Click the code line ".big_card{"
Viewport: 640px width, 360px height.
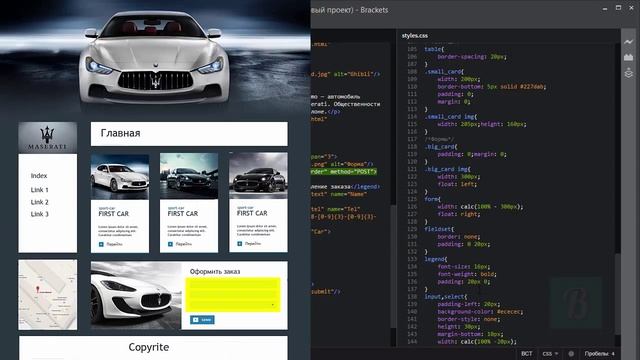click(441, 147)
